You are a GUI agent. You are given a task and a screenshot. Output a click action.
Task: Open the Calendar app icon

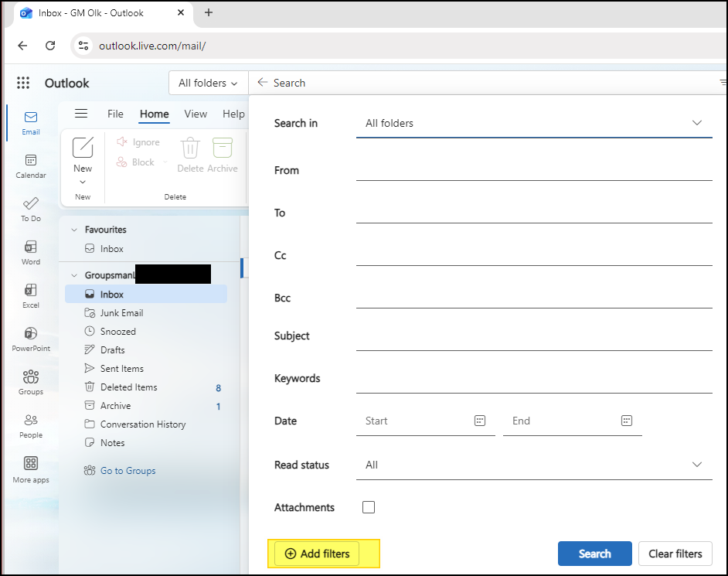coord(31,166)
